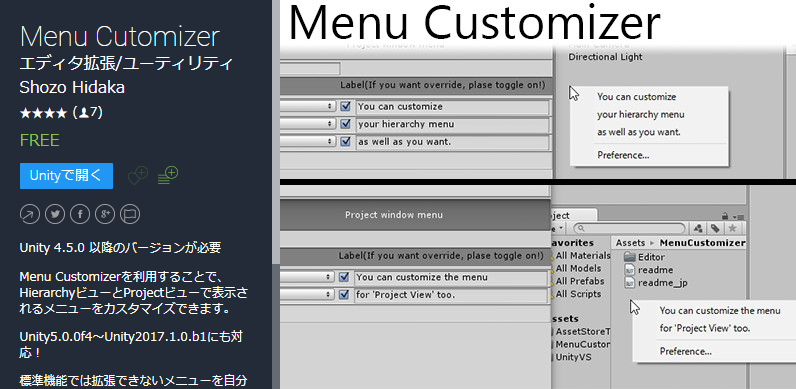Toggle checkbox beside 'your hierarchy menu'
Screen dimensions: 796x389
click(346, 124)
